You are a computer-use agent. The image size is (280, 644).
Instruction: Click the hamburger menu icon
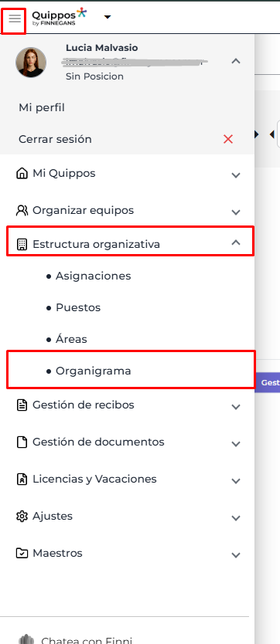coord(15,18)
